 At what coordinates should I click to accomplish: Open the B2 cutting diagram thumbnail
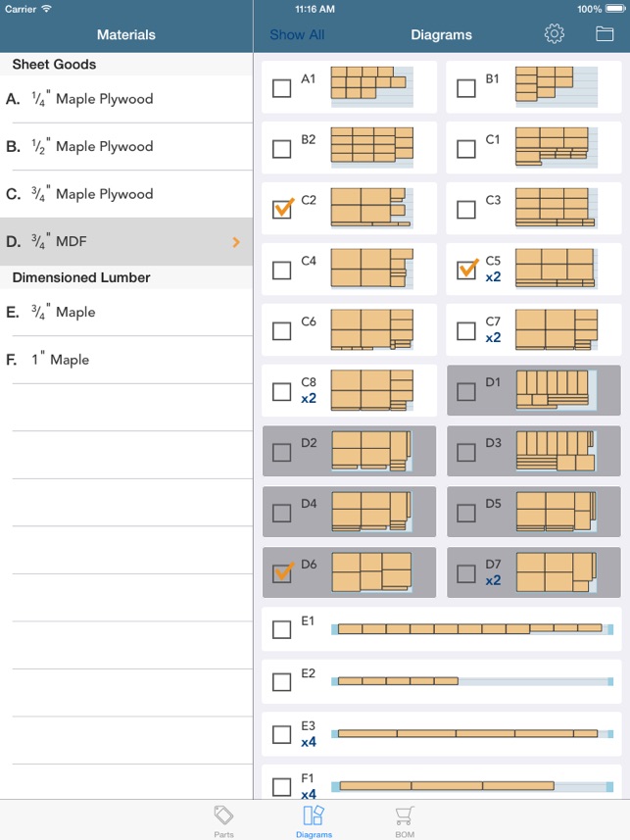point(371,145)
